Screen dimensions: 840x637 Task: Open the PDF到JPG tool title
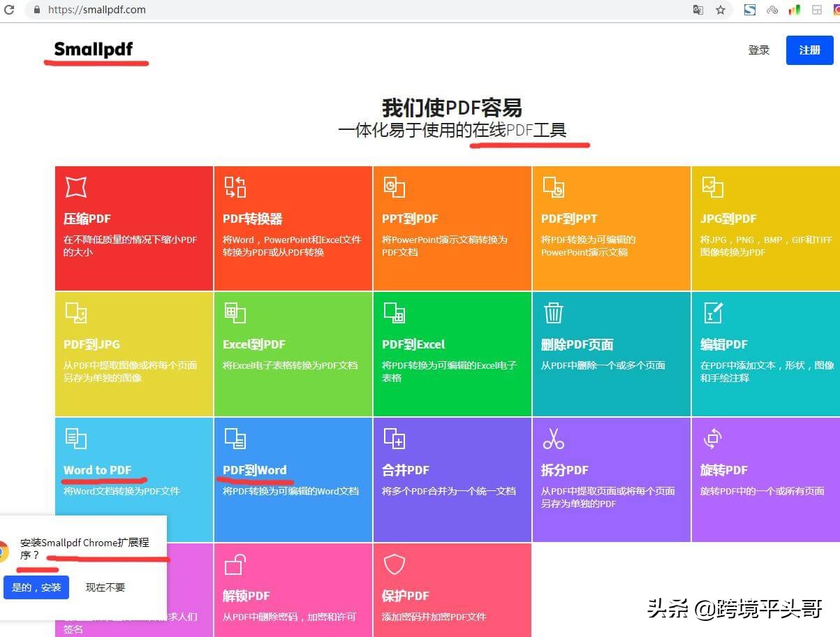point(91,344)
